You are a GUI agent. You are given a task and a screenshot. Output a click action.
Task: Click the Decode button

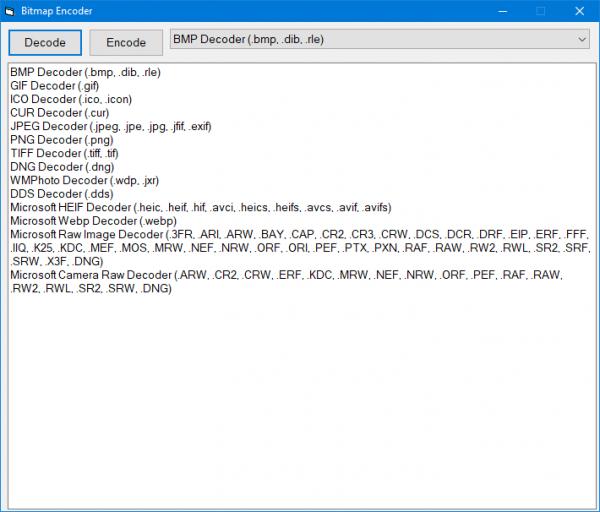click(45, 42)
